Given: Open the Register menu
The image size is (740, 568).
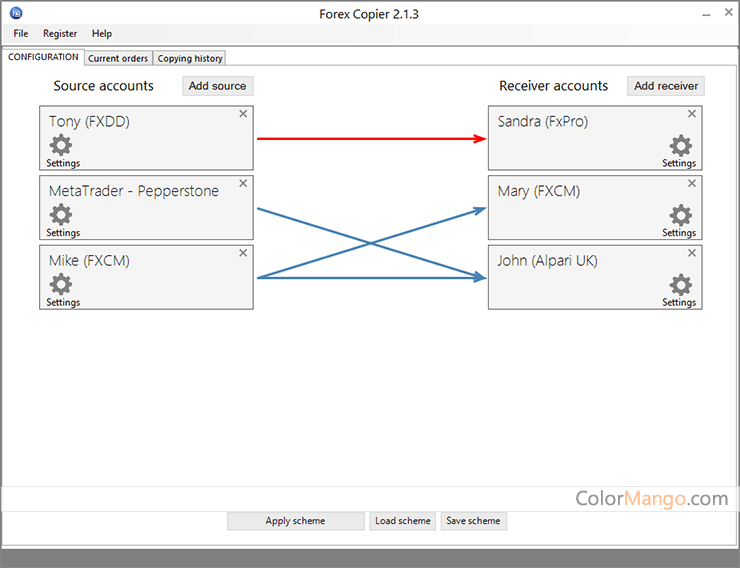Looking at the screenshot, I should click(x=60, y=33).
